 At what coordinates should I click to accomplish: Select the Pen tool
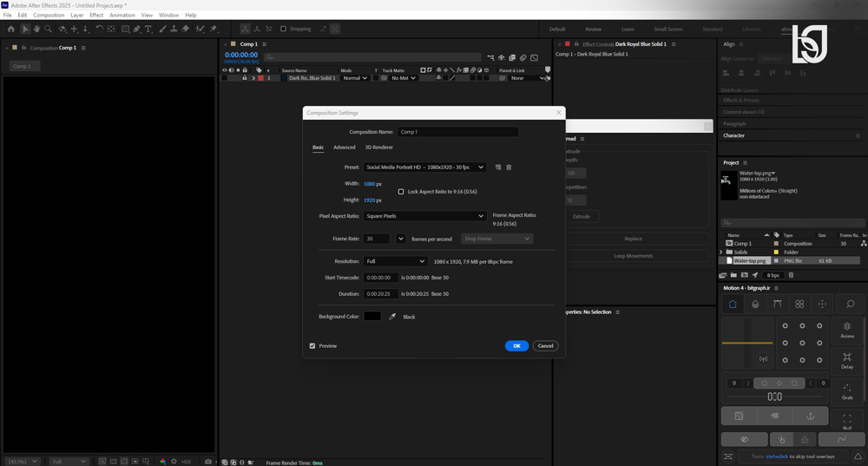[x=137, y=29]
